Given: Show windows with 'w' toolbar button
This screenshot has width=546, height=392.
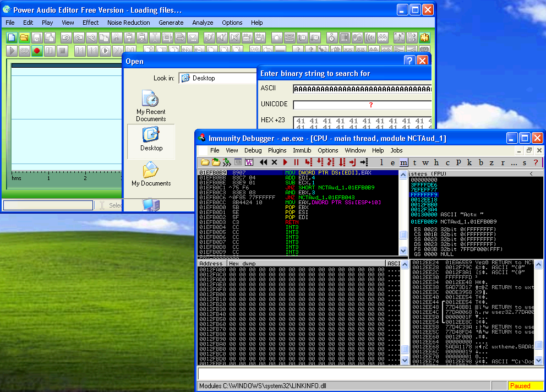Looking at the screenshot, I should click(x=425, y=162).
